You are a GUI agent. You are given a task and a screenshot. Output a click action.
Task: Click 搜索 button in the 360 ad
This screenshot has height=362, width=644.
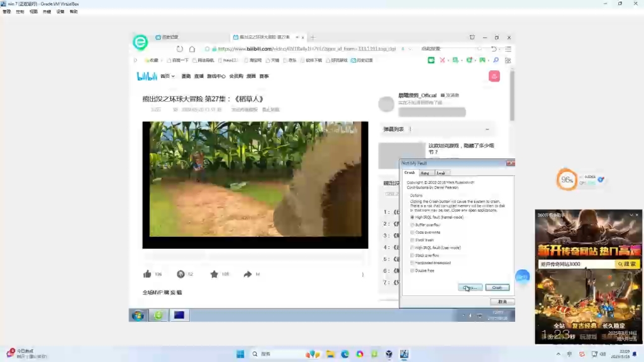pyautogui.click(x=627, y=265)
